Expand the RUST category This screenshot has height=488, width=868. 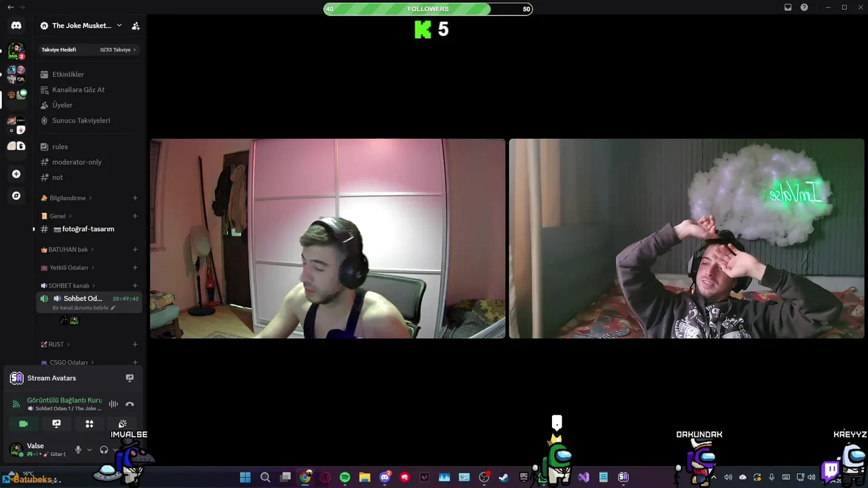pyautogui.click(x=55, y=344)
